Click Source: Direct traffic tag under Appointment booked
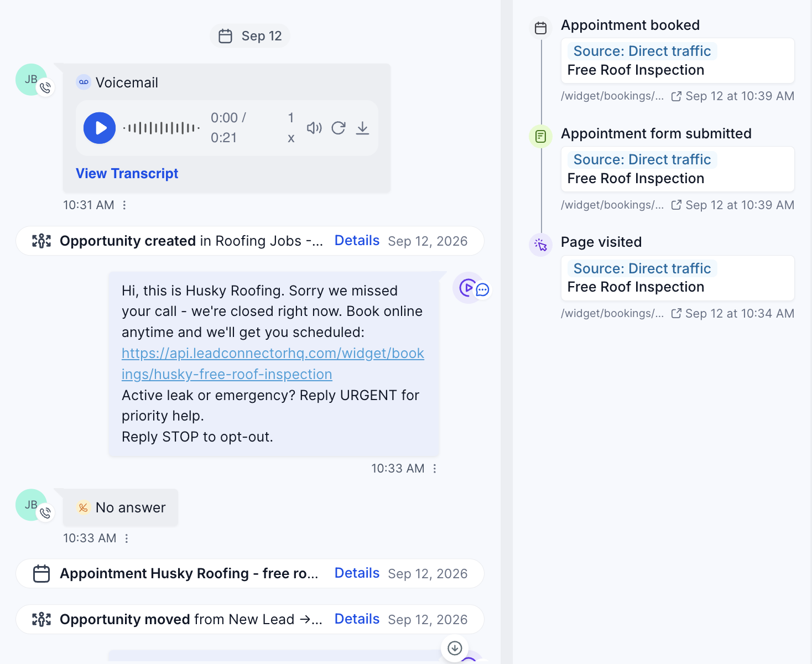 (x=642, y=51)
